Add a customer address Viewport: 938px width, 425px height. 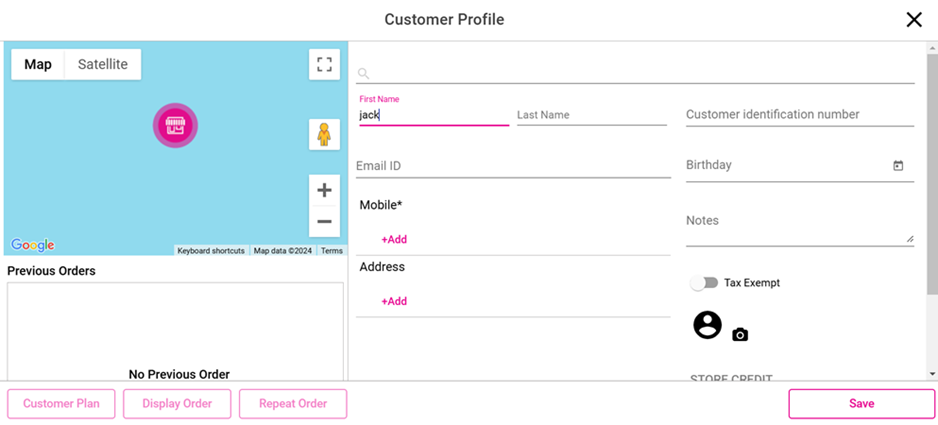pyautogui.click(x=394, y=302)
